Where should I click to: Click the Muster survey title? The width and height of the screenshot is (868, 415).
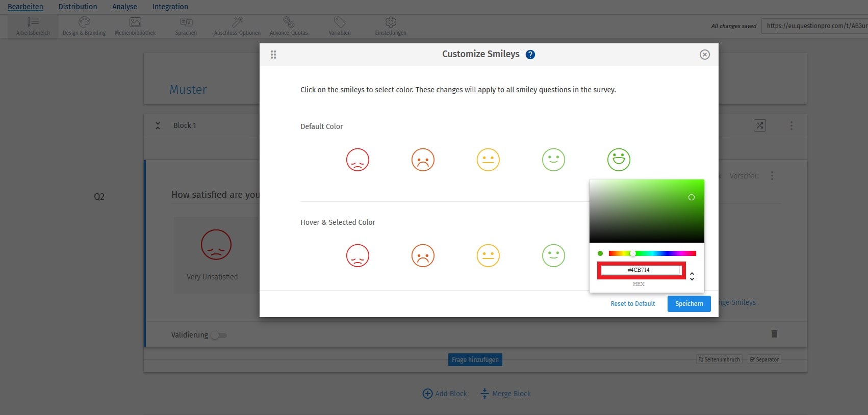coord(188,90)
